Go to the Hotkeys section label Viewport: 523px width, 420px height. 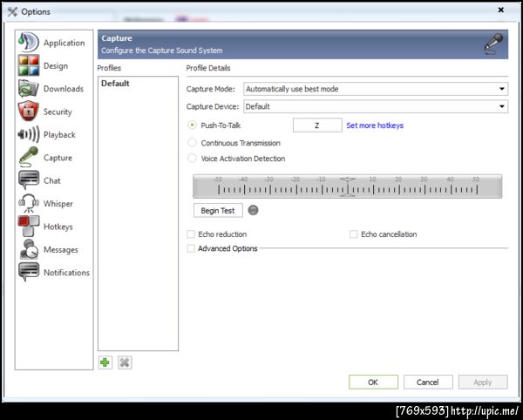click(x=58, y=227)
